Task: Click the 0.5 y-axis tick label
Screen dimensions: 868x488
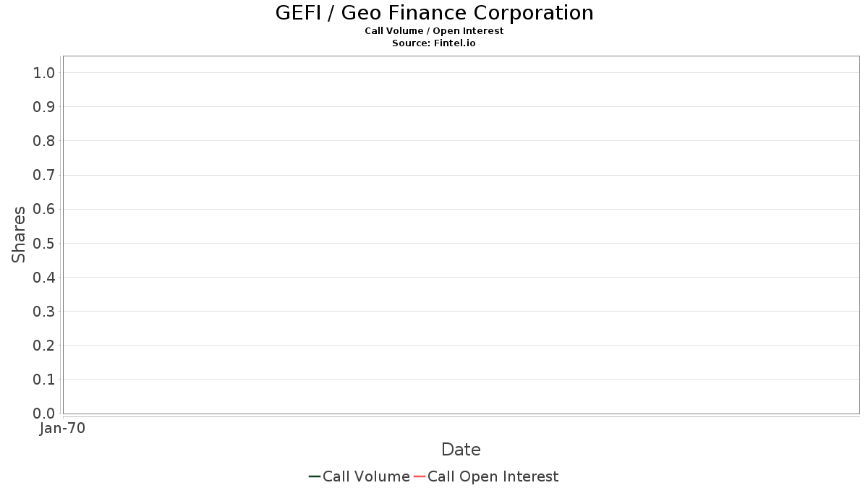Action: tap(44, 243)
